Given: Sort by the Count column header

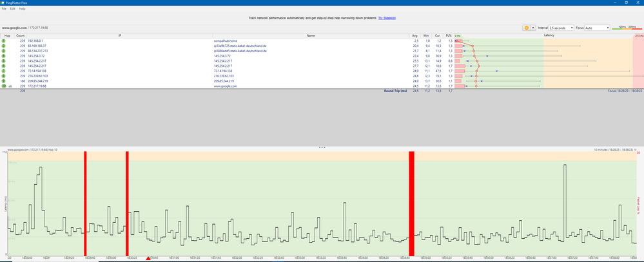Looking at the screenshot, I should [20, 35].
